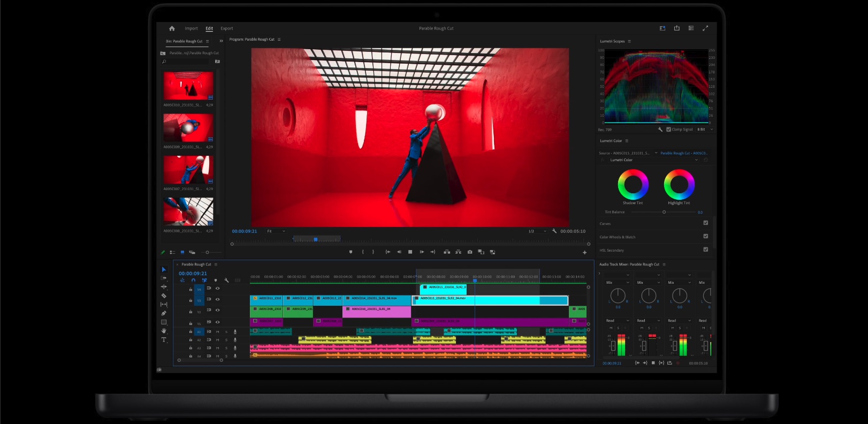Click the Tint Balance slider handle

click(664, 212)
